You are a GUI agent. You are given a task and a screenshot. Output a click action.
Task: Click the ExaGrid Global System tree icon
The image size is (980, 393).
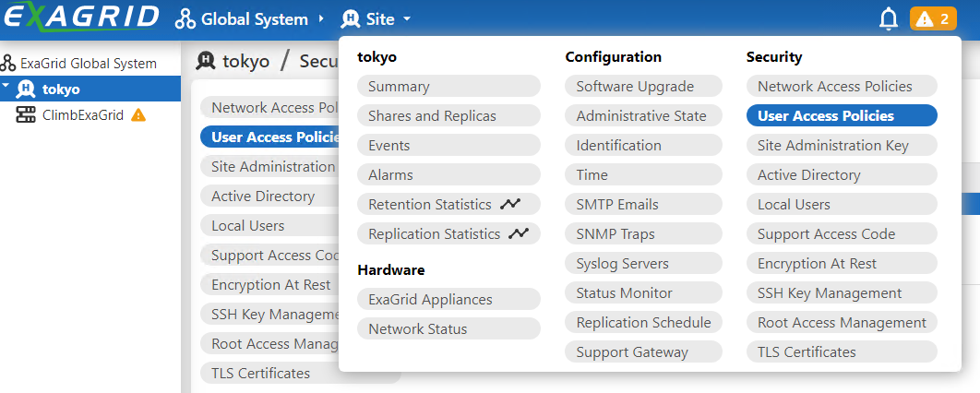pos(8,63)
